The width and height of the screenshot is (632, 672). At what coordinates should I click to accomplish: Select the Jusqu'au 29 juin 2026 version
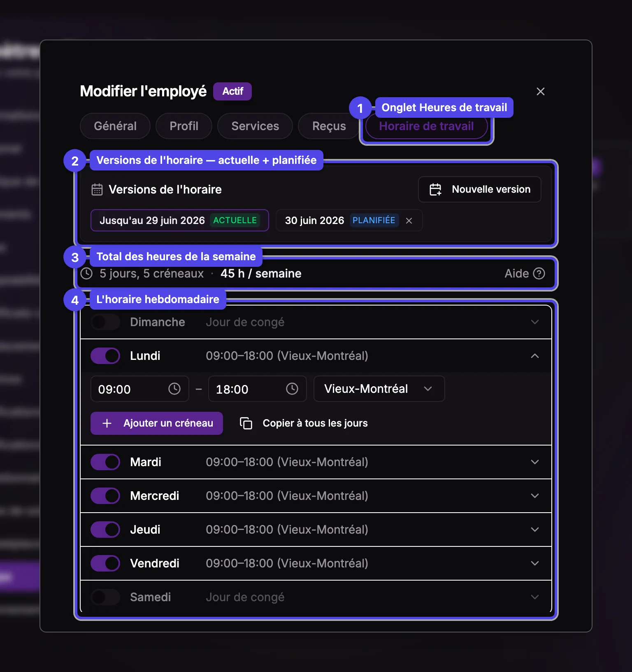[180, 220]
